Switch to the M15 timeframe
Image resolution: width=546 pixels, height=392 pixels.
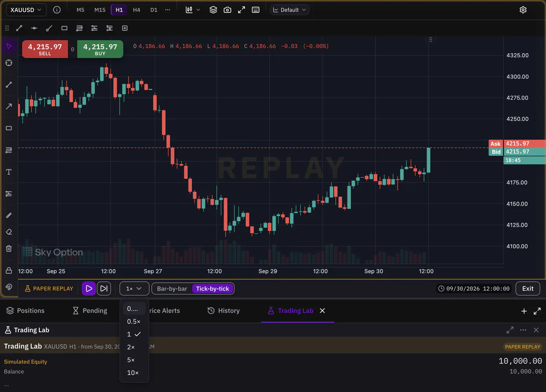pos(100,10)
